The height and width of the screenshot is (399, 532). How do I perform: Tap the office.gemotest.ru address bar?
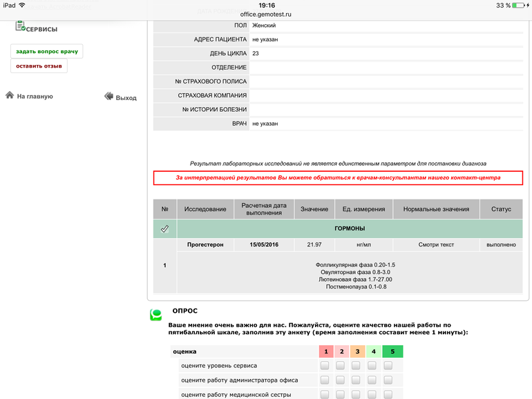[266, 13]
